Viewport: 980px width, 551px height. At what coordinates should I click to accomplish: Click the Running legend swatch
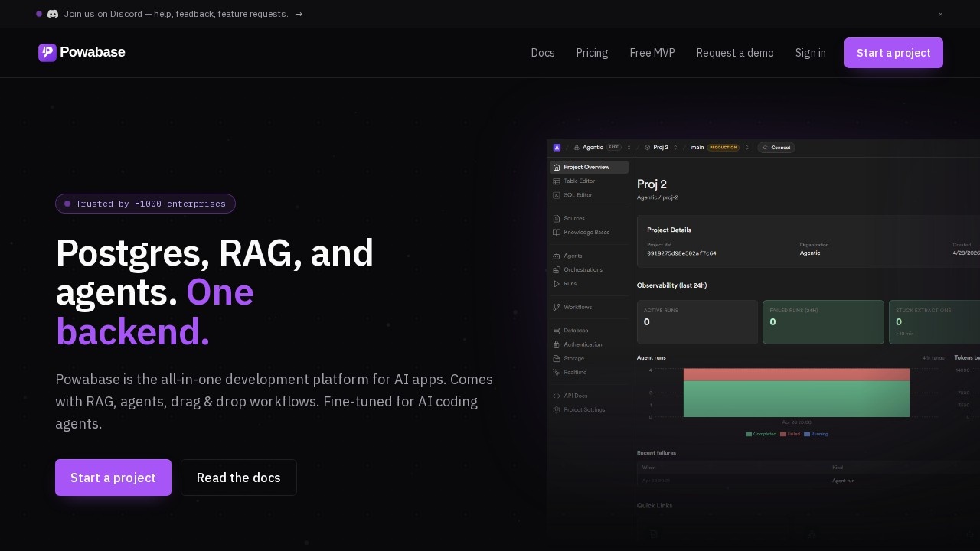(x=807, y=434)
